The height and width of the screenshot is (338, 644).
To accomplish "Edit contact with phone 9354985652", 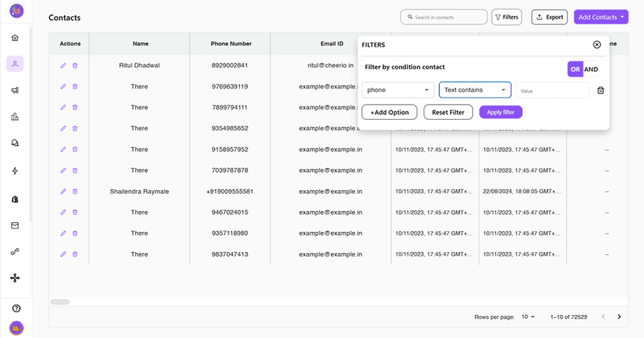I will point(63,128).
